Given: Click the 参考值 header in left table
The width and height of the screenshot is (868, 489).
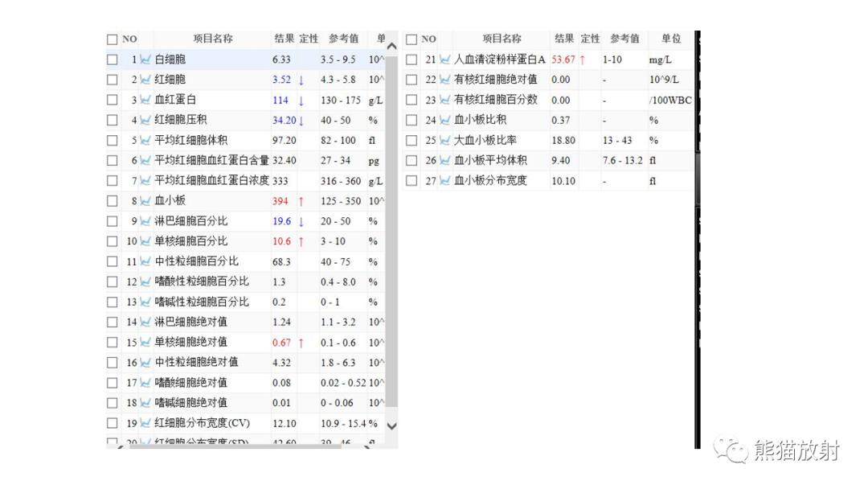Looking at the screenshot, I should tap(343, 39).
